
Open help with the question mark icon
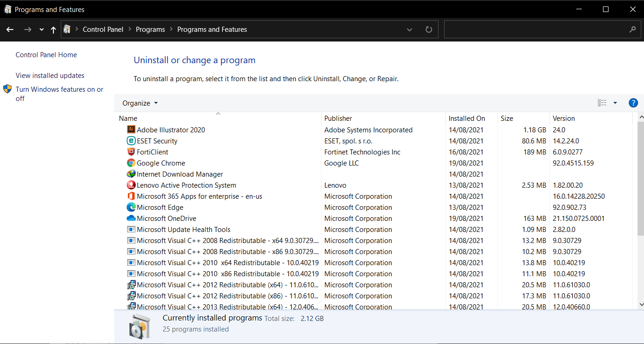(633, 103)
